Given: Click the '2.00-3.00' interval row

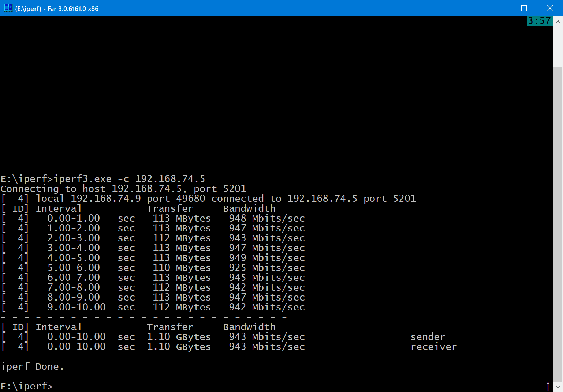Looking at the screenshot, I should tap(153, 238).
